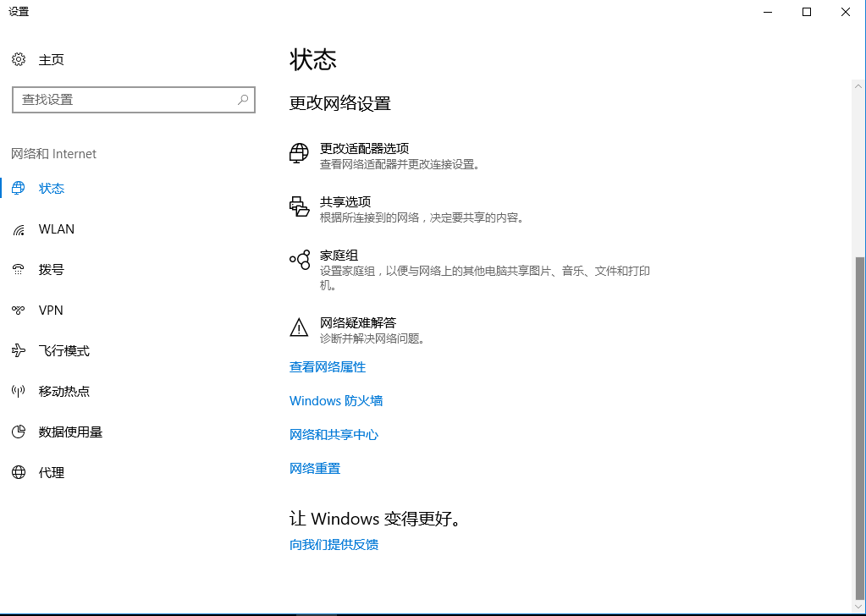
Task: Click the 数据使用量 pie chart icon
Action: [19, 432]
